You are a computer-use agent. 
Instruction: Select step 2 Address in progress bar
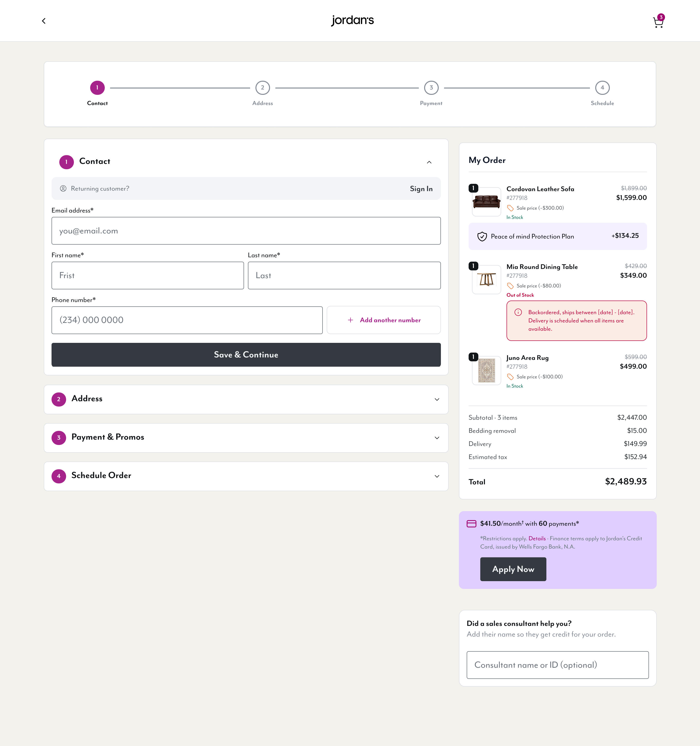(262, 88)
